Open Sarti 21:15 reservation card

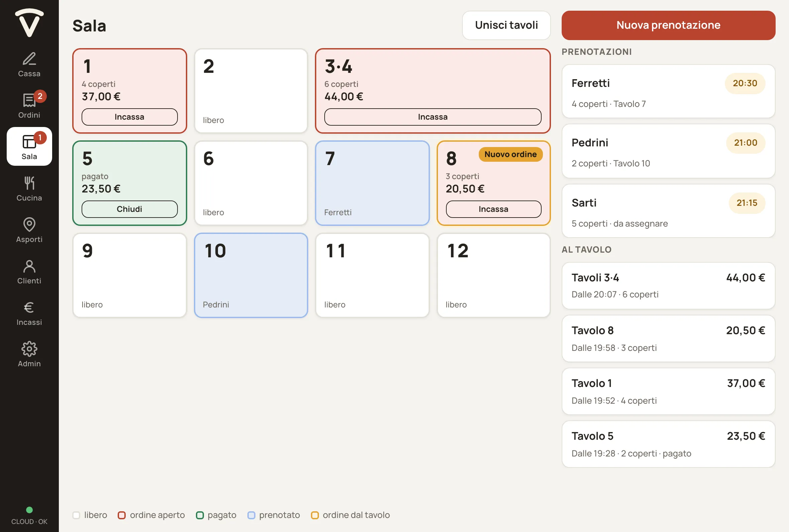(x=668, y=211)
